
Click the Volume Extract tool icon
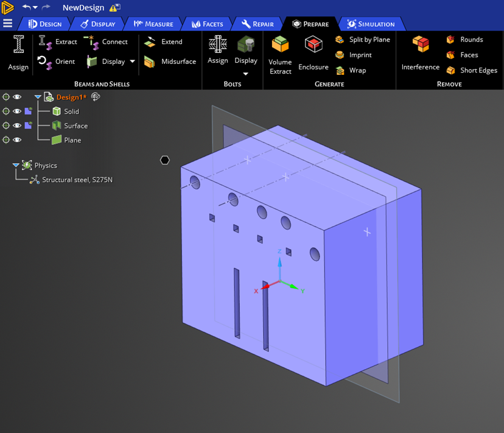[x=280, y=46]
